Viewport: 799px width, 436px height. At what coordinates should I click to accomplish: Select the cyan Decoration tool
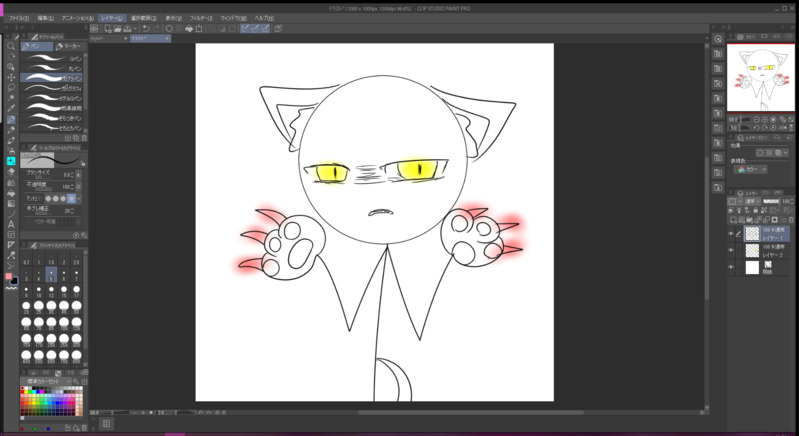click(11, 161)
